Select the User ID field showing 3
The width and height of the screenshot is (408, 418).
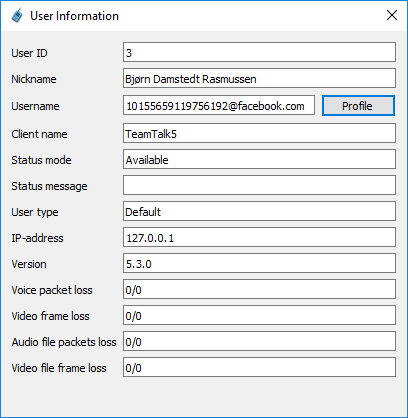(259, 52)
